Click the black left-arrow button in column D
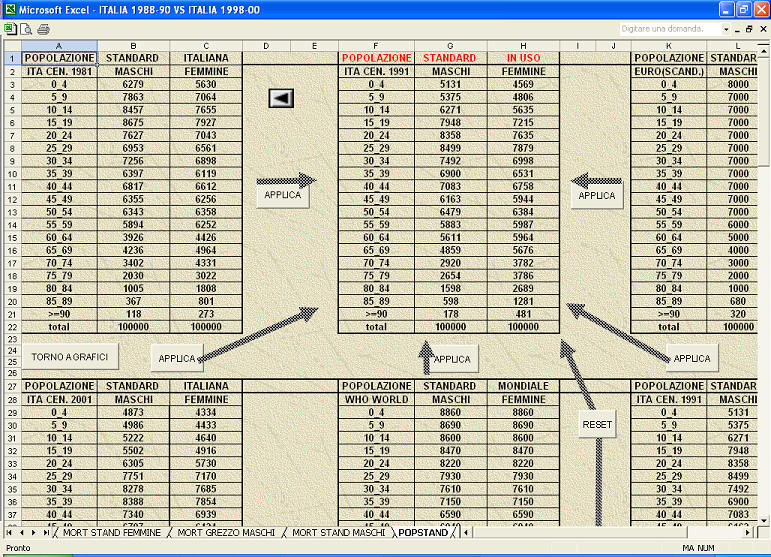Screen dimensions: 771x557 (281, 98)
